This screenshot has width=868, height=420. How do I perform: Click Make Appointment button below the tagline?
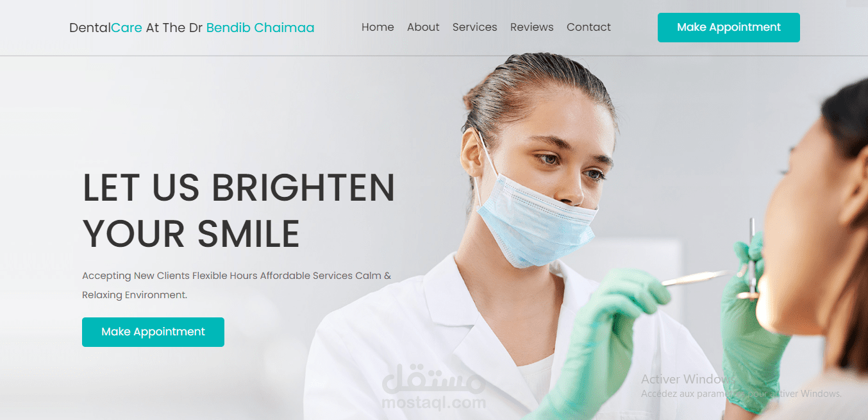tap(153, 332)
